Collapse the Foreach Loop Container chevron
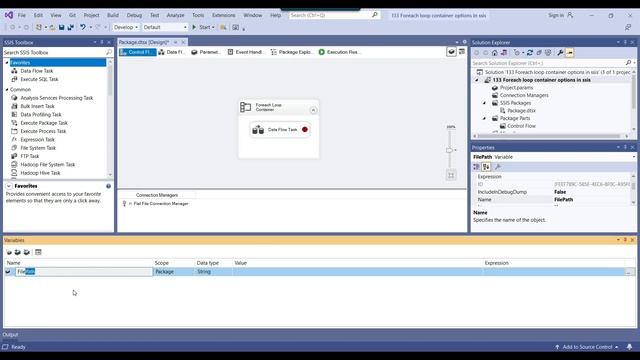The width and height of the screenshot is (640, 360). 313,110
